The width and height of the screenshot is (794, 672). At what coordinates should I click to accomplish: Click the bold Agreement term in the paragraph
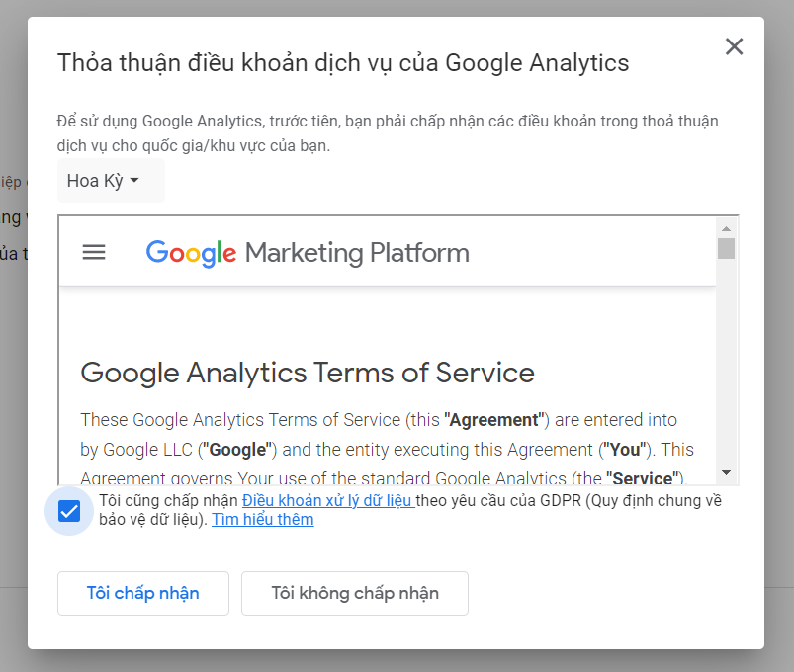click(493, 420)
